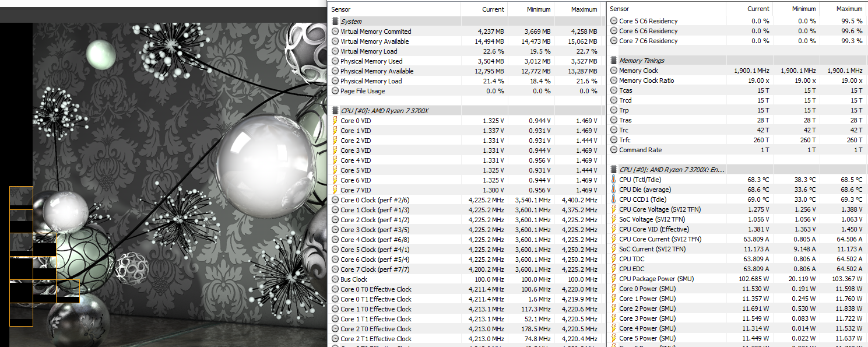Click the 4,237 MB current value
Viewport: 868px width, 347px height.
coord(491,31)
